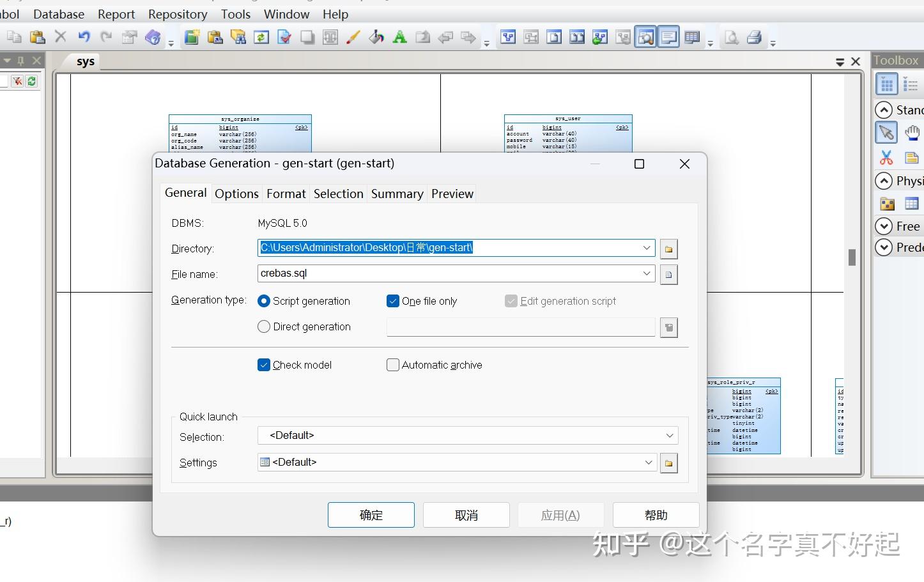Click the paint bucket fill icon
This screenshot has width=924, height=582.
pos(376,37)
